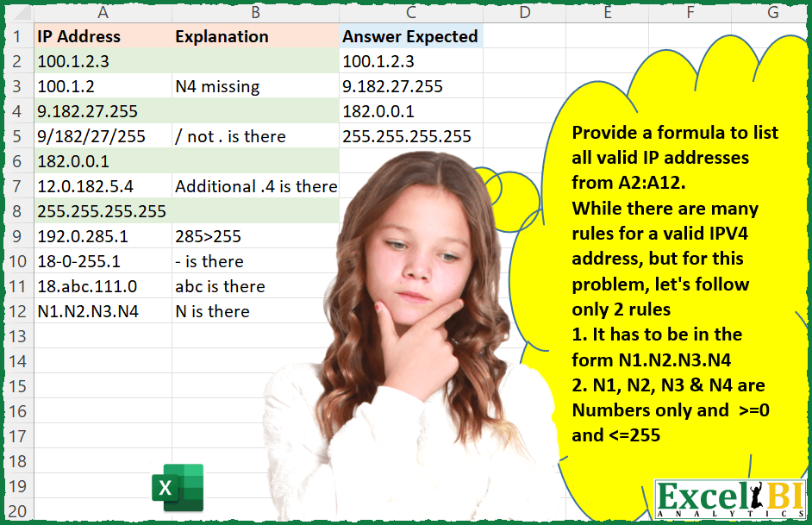Viewport: 812px width, 525px height.
Task: Select column header C
Action: (411, 13)
